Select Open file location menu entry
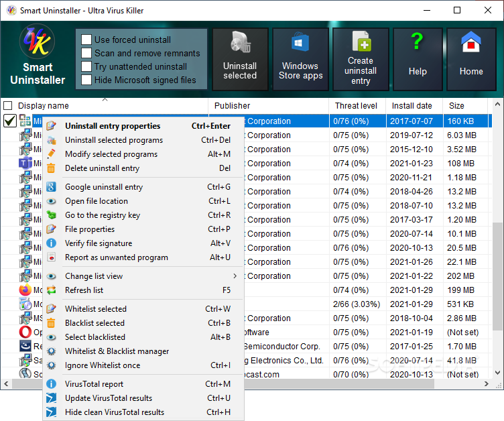The width and height of the screenshot is (504, 421). point(143,201)
